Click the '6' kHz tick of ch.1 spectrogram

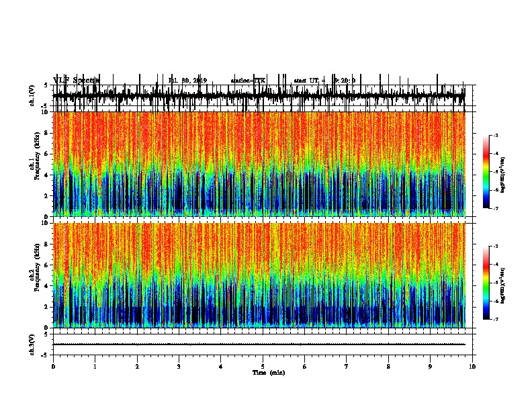pyautogui.click(x=46, y=154)
